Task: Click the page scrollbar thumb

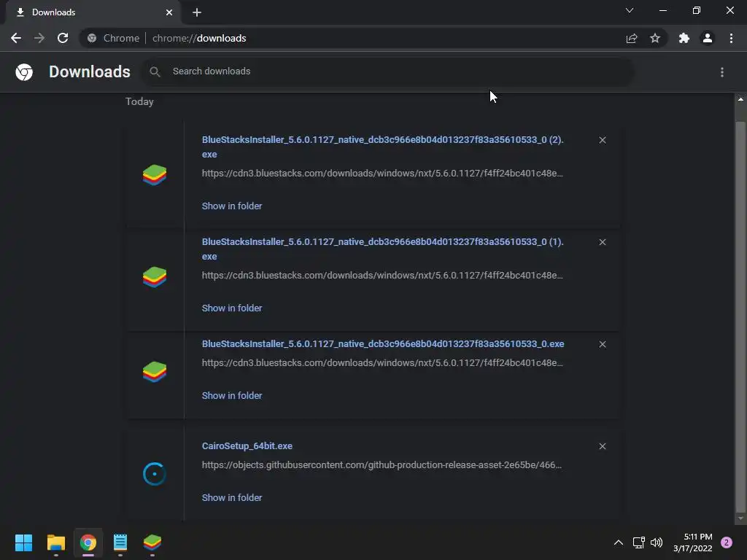Action: [740, 316]
